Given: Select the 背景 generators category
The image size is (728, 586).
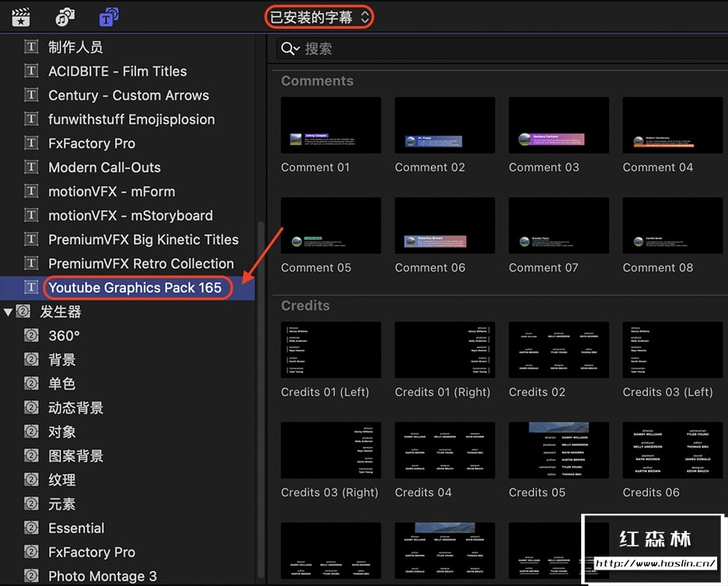Looking at the screenshot, I should click(61, 360).
